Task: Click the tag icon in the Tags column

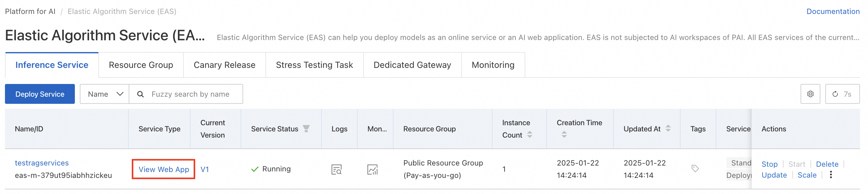Action: click(695, 168)
